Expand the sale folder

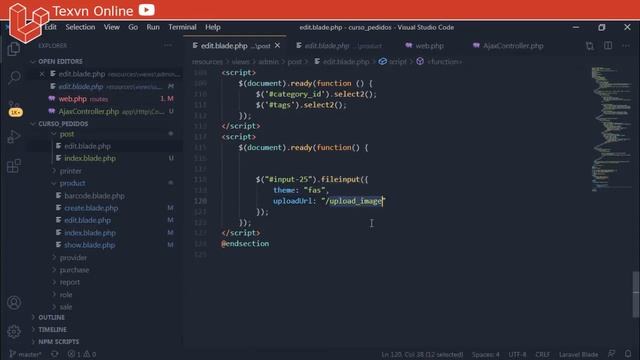[66, 307]
